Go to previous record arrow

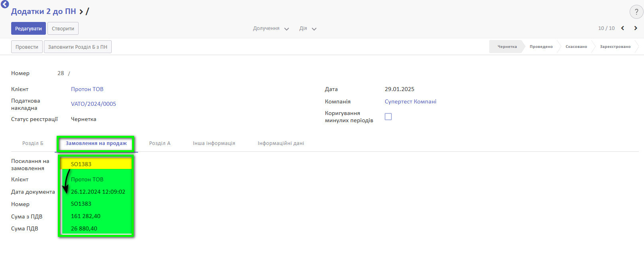tap(622, 28)
